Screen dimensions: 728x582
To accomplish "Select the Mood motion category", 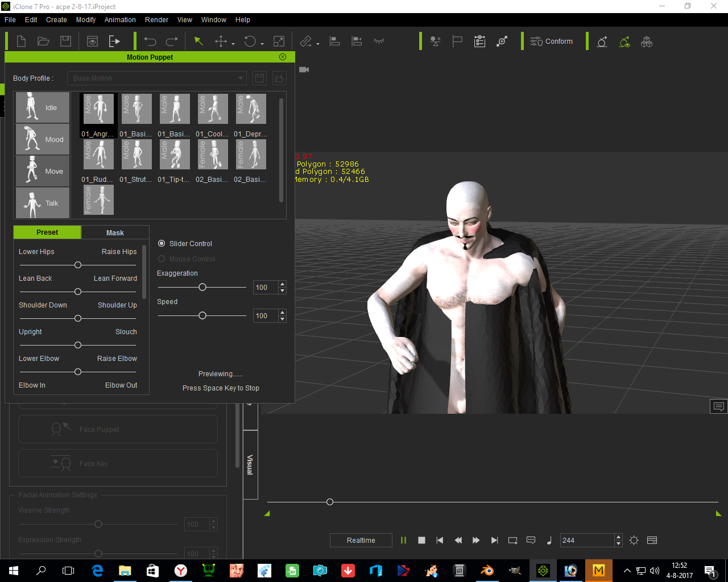I will click(43, 139).
